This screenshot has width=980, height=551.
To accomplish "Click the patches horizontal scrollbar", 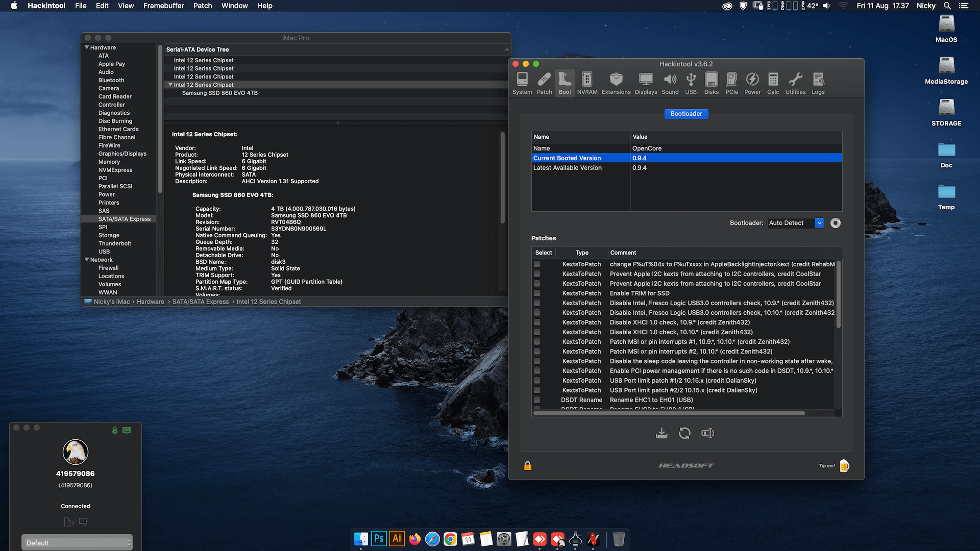I will tap(669, 413).
